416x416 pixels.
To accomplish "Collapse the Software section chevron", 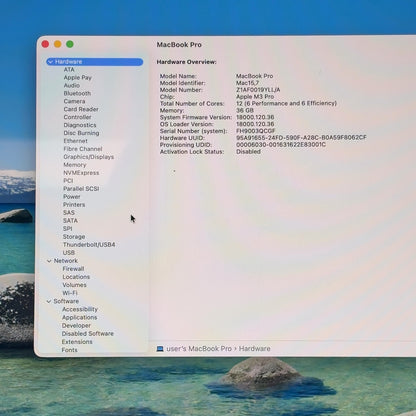I will click(49, 301).
